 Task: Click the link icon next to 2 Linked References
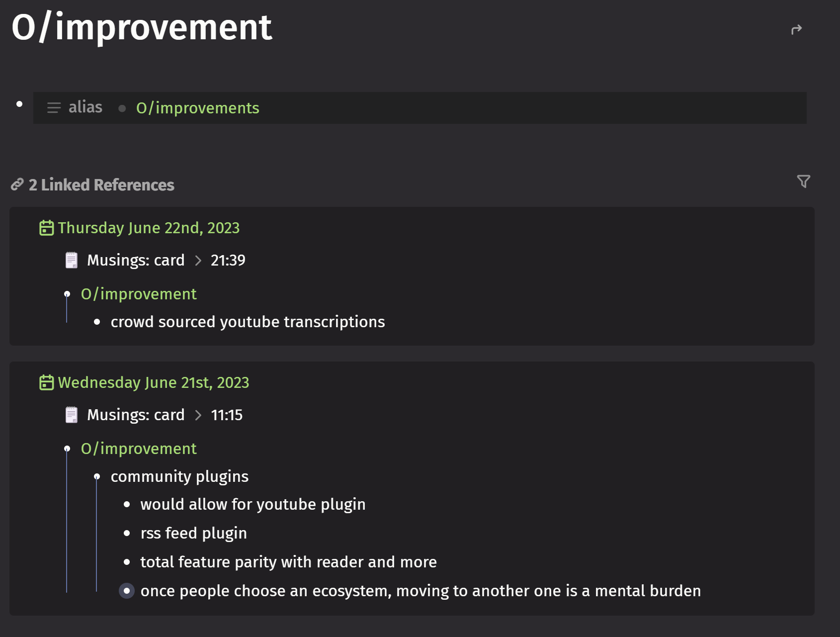17,185
